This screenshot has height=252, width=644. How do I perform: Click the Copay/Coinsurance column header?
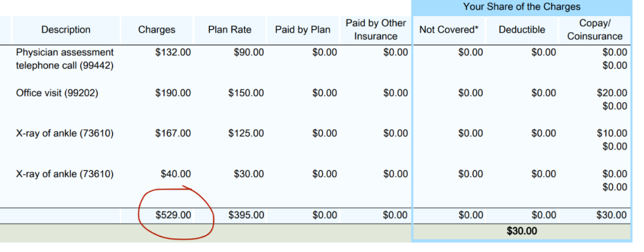[595, 30]
